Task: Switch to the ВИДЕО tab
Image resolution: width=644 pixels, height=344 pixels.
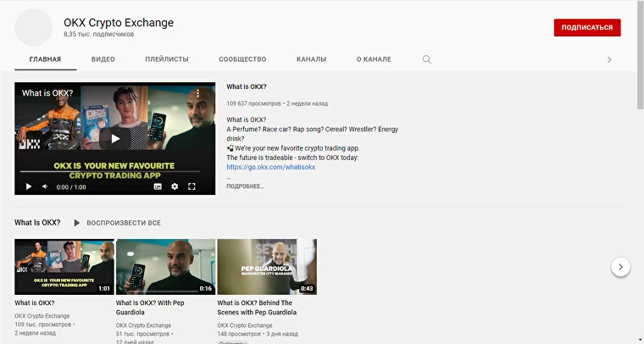Action: (x=103, y=59)
